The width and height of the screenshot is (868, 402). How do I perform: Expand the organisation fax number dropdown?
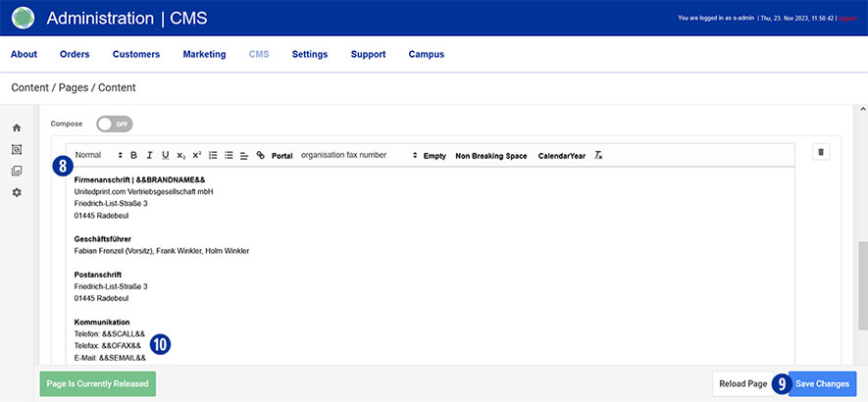tap(358, 156)
